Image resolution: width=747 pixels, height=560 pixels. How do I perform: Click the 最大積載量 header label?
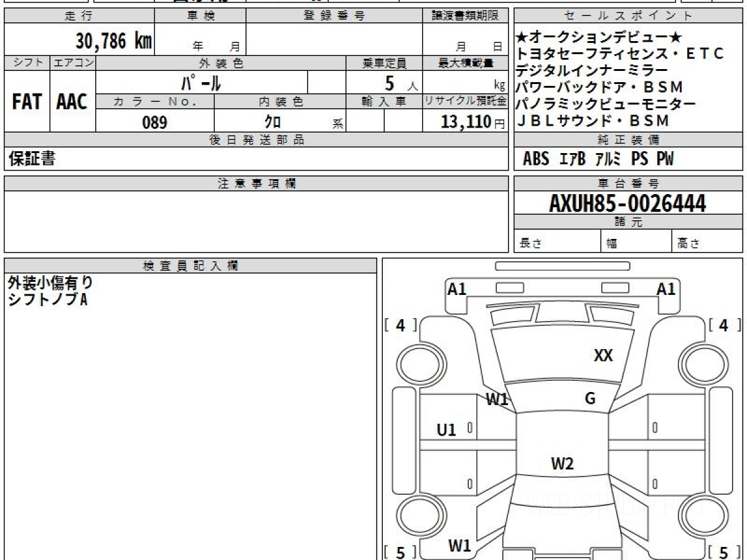point(465,63)
